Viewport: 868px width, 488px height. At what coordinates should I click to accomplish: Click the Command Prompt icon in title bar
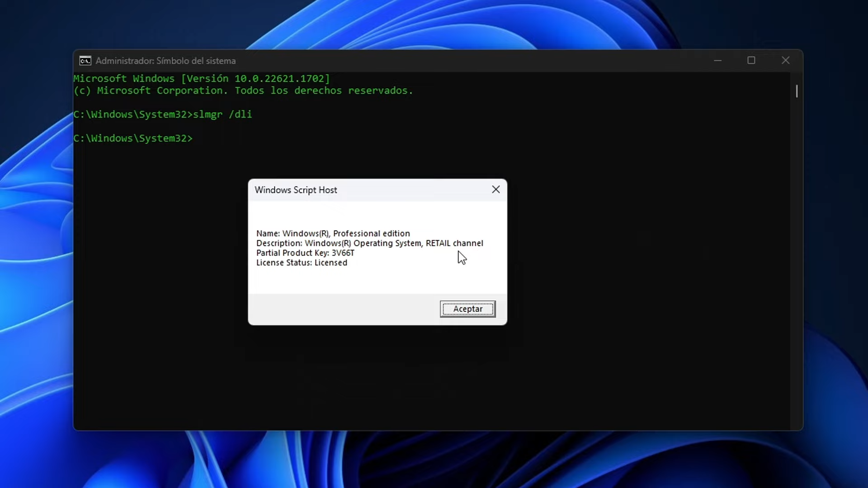pos(85,61)
